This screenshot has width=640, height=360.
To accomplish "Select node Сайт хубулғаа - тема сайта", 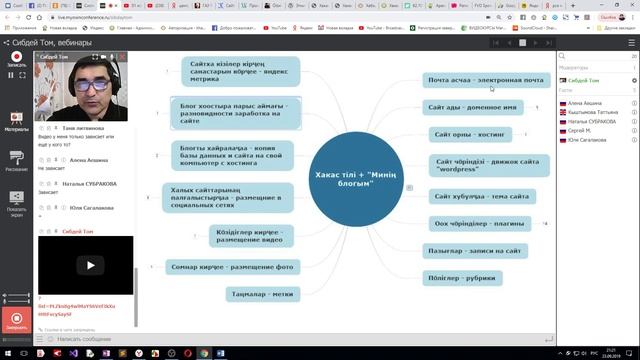I will [x=482, y=196].
